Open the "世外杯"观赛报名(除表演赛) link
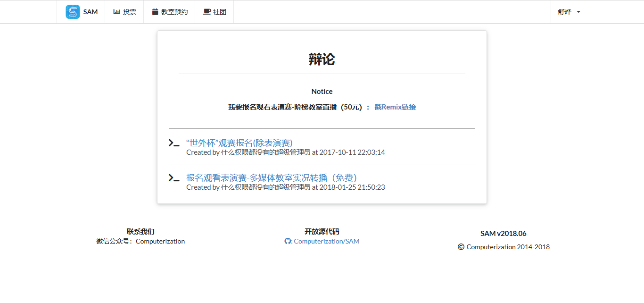644x303 pixels. (x=239, y=143)
